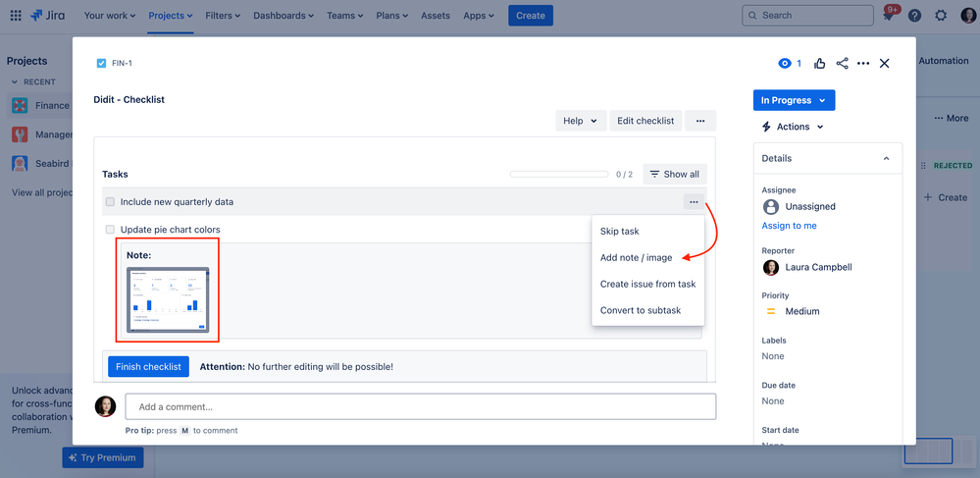
Task: Collapse the RECENT projects section
Action: point(15,82)
